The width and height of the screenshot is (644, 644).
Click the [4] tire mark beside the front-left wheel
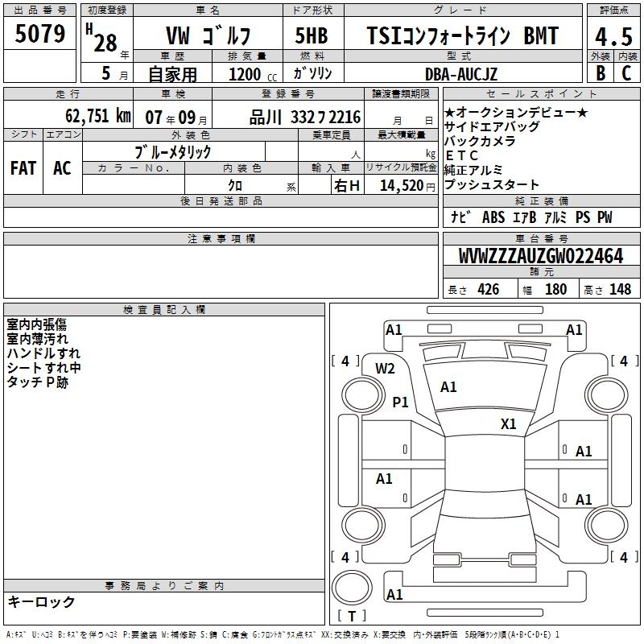[345, 361]
